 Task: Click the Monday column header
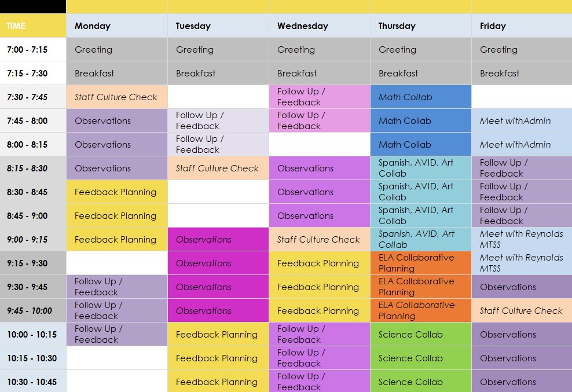coord(117,25)
